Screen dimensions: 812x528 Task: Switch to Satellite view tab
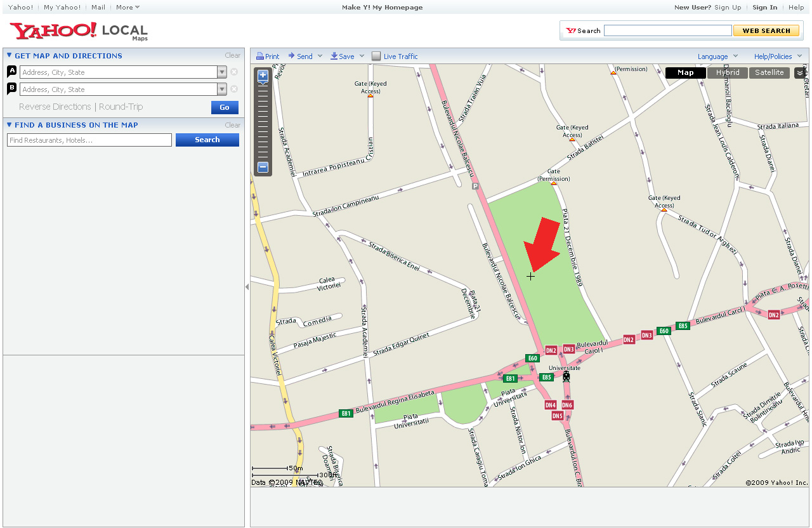click(x=769, y=72)
